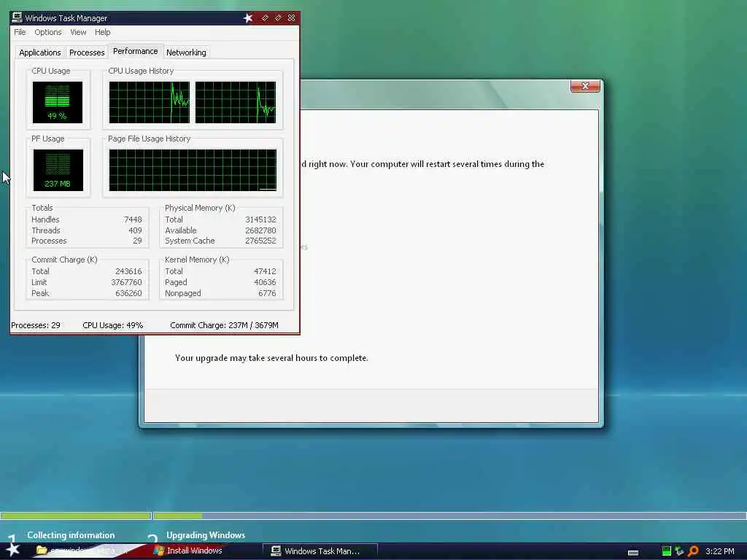Click the first CPU Usage History graph
The height and width of the screenshot is (560, 747).
149,102
